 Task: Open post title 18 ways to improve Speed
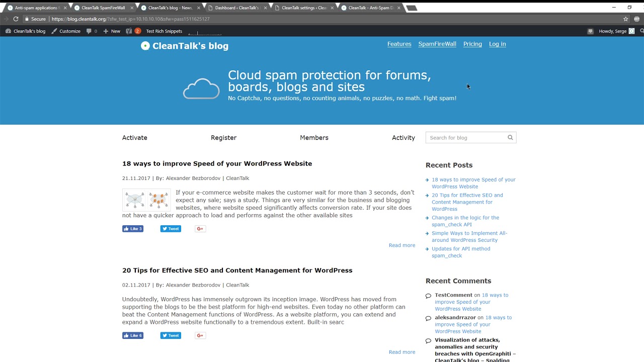(217, 164)
